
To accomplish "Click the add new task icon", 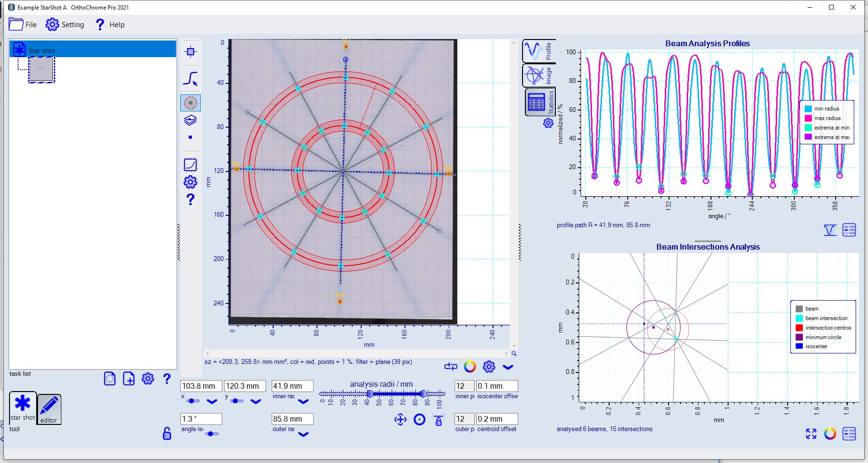I will pyautogui.click(x=128, y=379).
